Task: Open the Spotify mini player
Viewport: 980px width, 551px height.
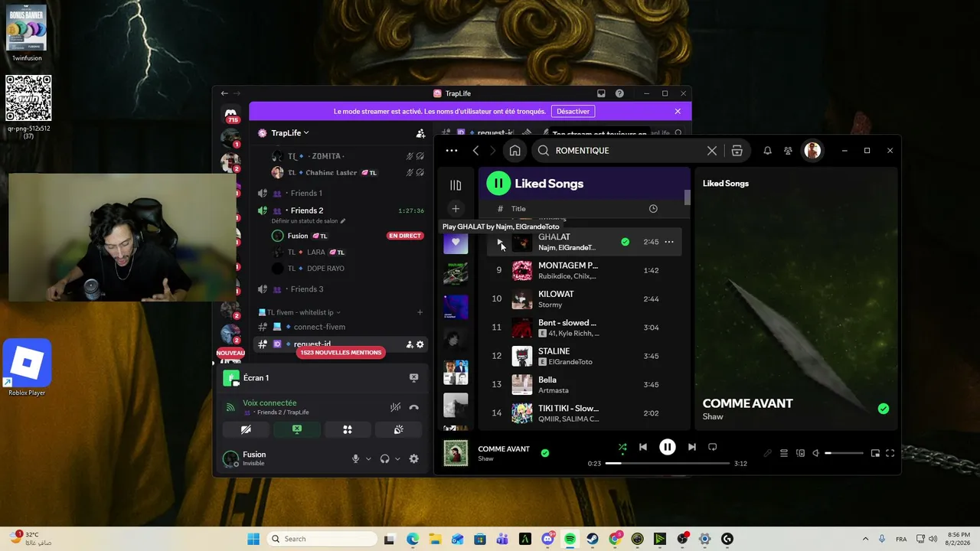Action: click(x=875, y=453)
